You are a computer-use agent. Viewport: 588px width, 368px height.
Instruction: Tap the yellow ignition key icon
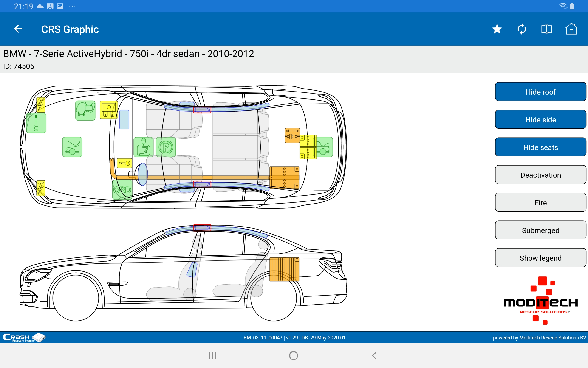(x=124, y=163)
